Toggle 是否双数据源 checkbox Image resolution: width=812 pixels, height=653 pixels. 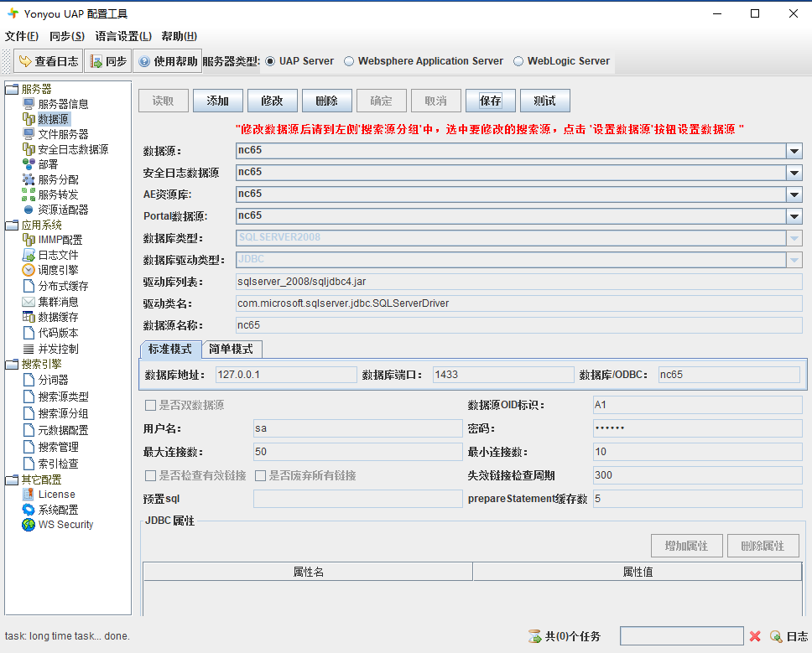(150, 405)
